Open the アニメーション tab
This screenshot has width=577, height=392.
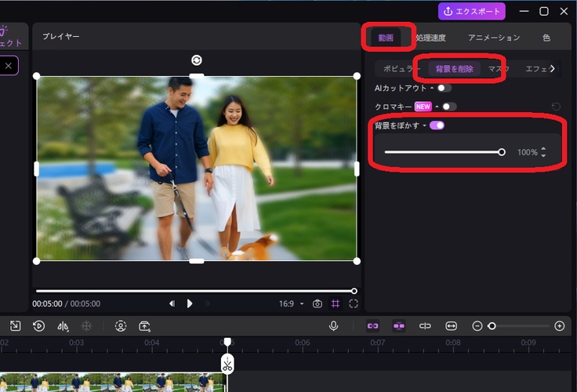pos(494,38)
